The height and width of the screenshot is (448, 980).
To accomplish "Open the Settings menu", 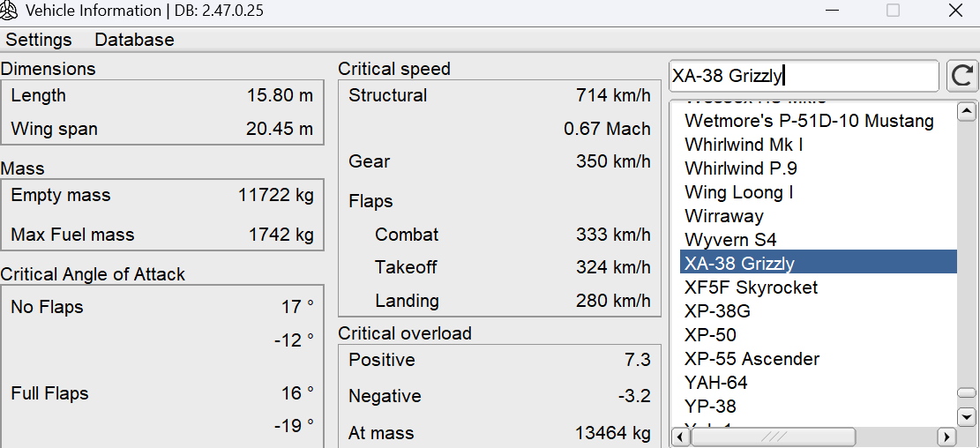I will pos(39,40).
